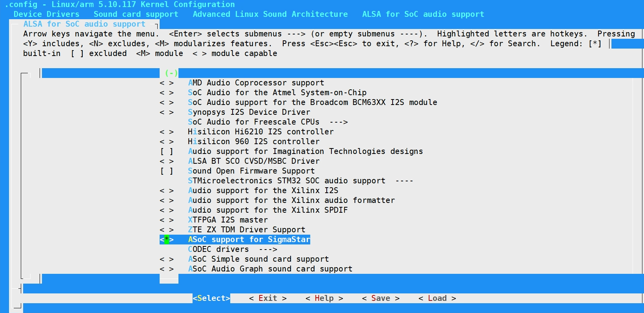Toggle ASoC Audio Graph sound card state
The image size is (644, 313).
(x=167, y=269)
